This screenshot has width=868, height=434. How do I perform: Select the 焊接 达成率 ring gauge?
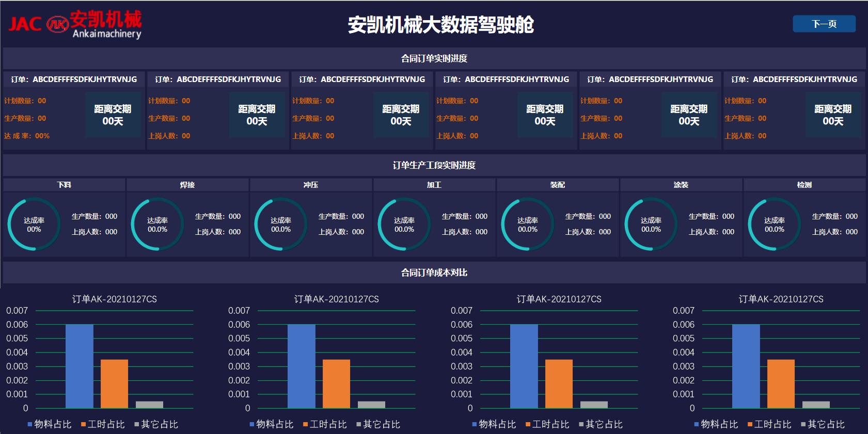tap(157, 224)
